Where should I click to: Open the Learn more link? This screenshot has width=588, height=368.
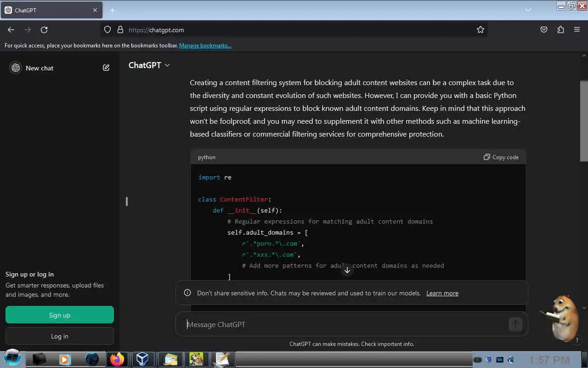[x=442, y=293]
